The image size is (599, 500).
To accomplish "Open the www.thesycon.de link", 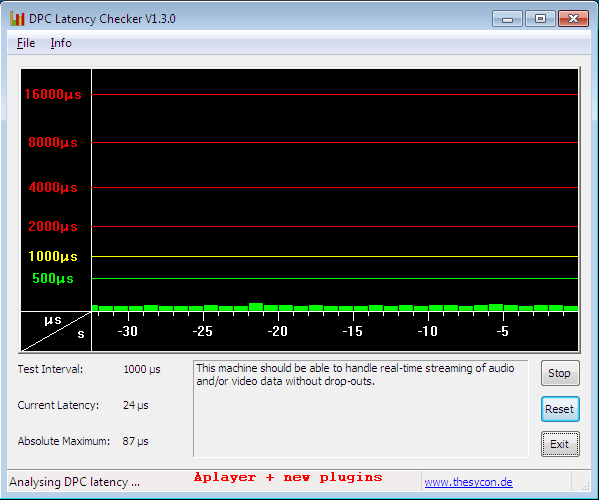I will click(468, 482).
